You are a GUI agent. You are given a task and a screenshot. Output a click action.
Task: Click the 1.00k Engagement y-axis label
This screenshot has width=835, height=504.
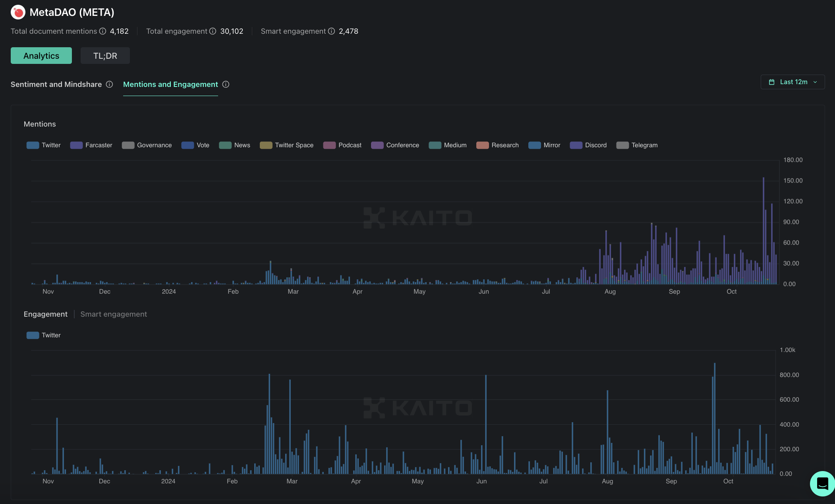pyautogui.click(x=787, y=350)
